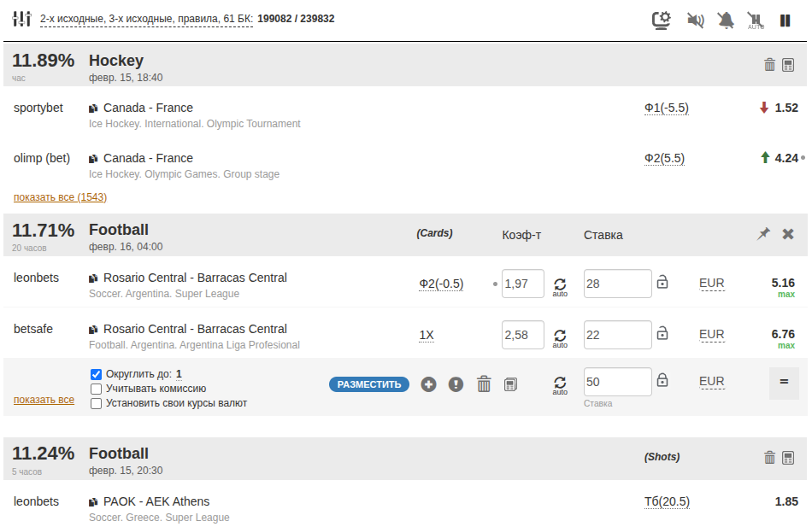
Task: Delete the Hockey Canada - France surebet
Action: click(x=769, y=65)
